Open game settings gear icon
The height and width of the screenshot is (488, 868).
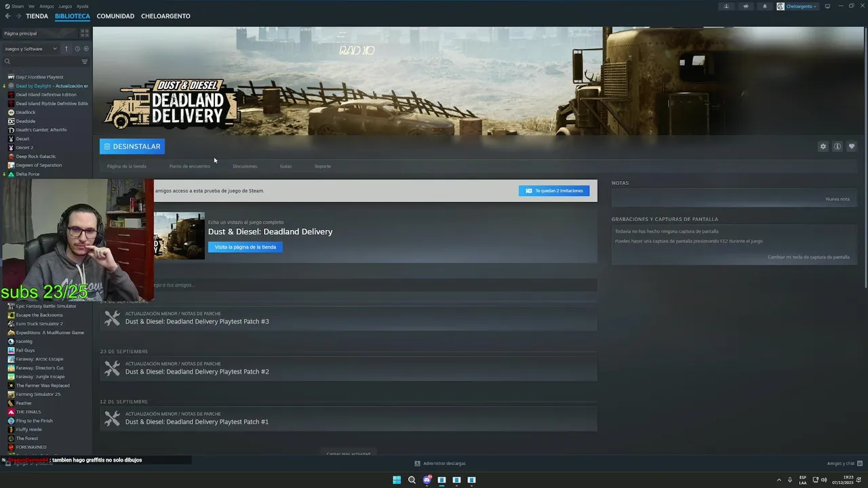click(x=823, y=146)
